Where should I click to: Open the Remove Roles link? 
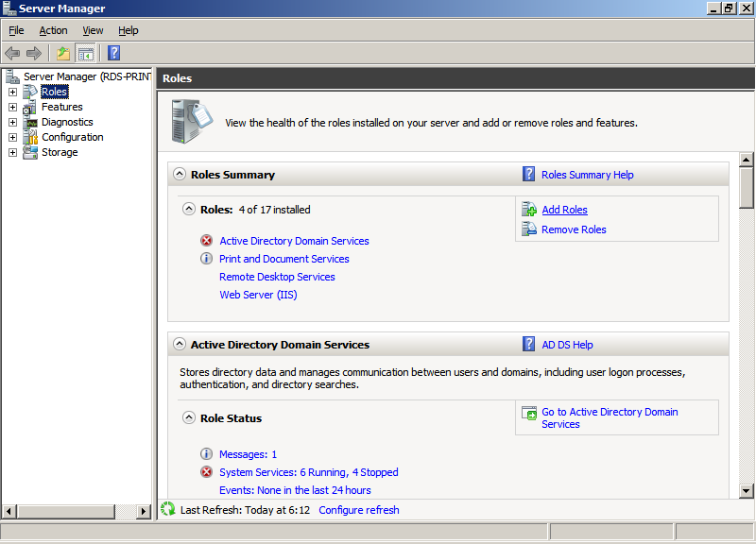pyautogui.click(x=574, y=229)
